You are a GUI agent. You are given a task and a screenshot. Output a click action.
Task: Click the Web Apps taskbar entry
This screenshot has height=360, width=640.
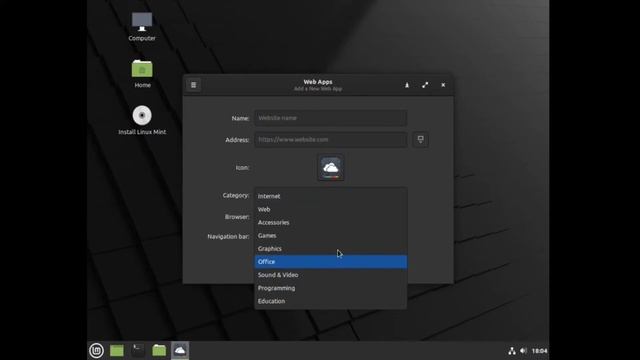[180, 350]
